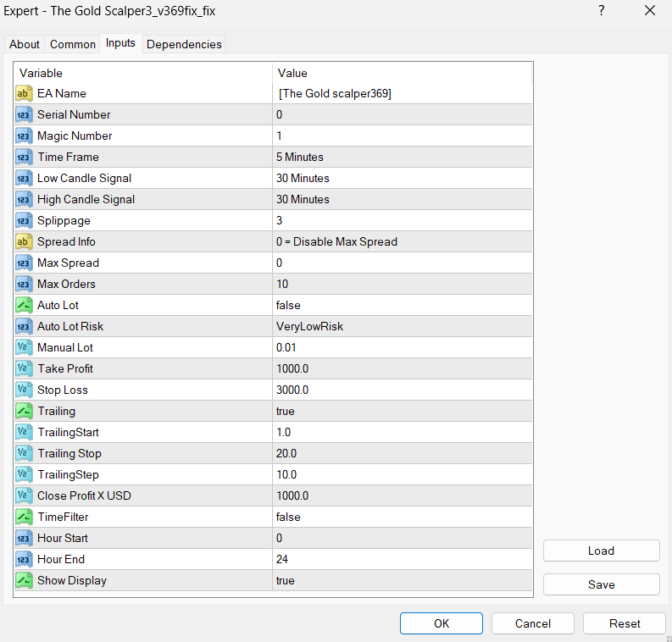Click the help question mark in title bar
Screen dimensions: 672x642
(x=602, y=11)
